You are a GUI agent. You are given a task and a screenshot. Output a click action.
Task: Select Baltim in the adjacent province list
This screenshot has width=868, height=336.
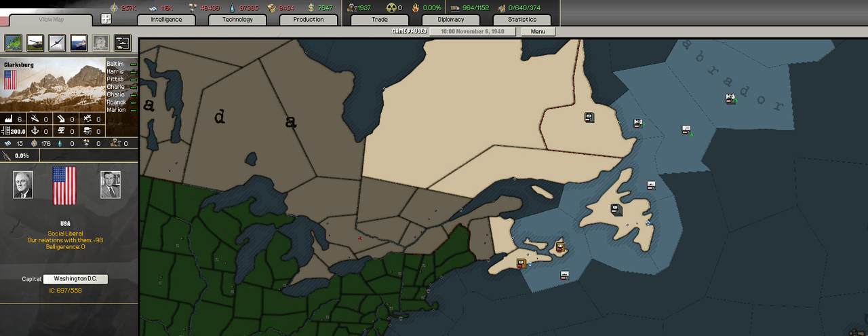pyautogui.click(x=115, y=64)
